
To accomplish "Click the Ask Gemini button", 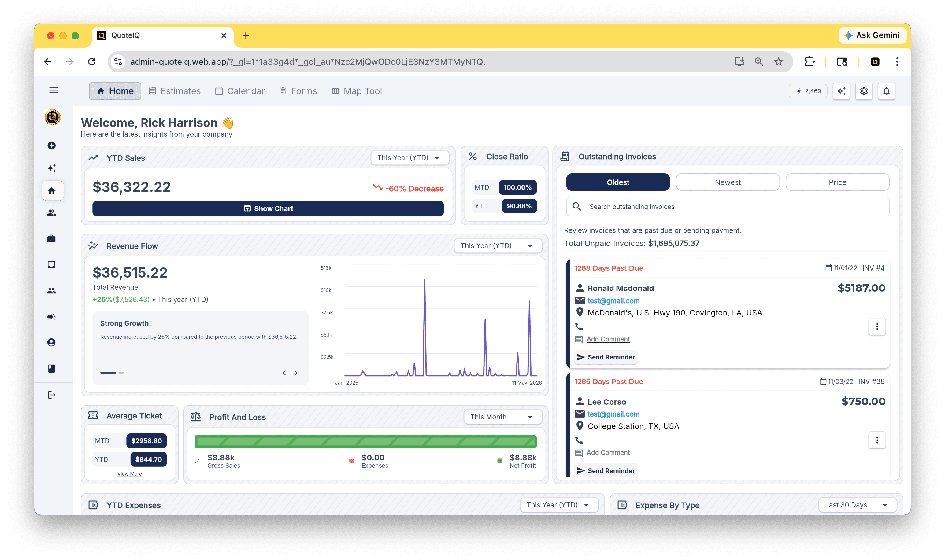I will point(873,35).
